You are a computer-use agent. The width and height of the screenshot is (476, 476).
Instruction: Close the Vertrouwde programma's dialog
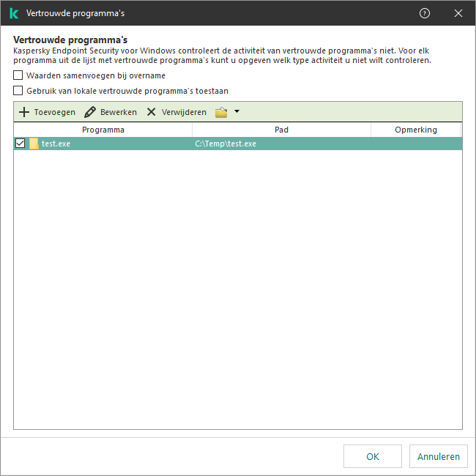coord(458,13)
